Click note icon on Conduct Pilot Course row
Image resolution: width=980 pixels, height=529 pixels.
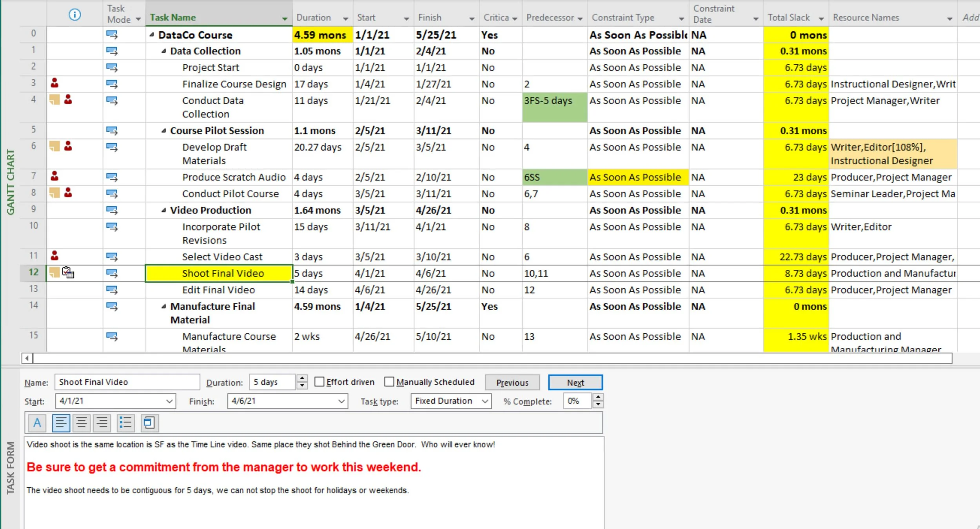tap(54, 193)
